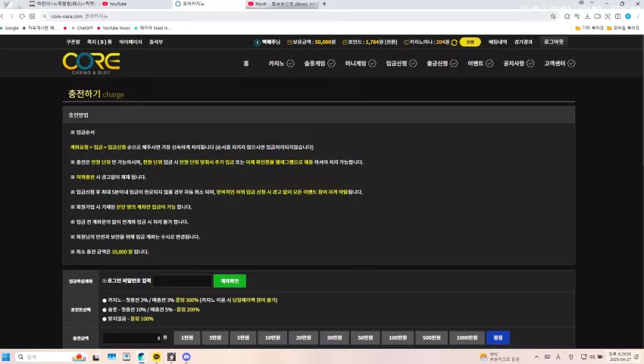
Task: Open the browser profile avatar
Action: pos(628,16)
